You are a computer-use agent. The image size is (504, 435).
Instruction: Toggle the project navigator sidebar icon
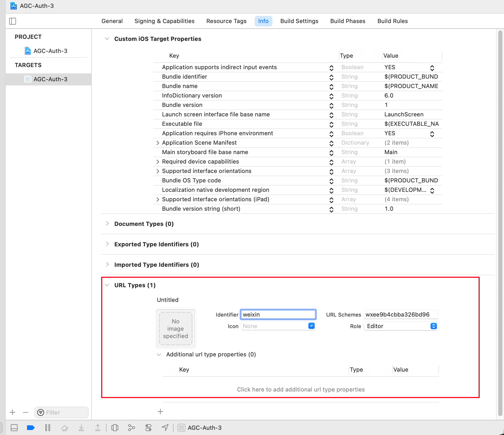pos(13,21)
